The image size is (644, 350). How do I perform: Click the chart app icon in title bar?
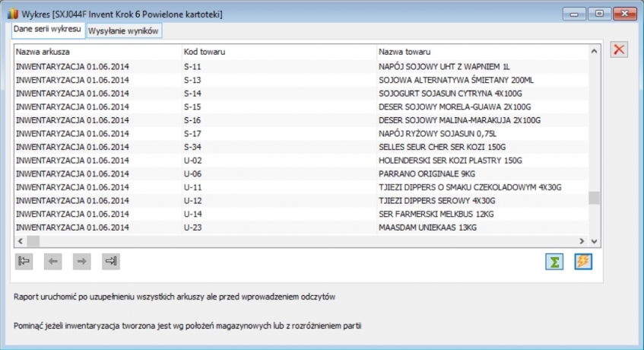pos(13,14)
